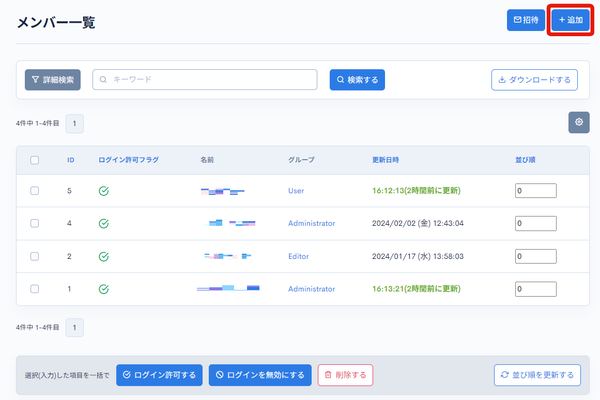
Task: Click the bottom 4件中 1-4件目 count text
Action: [38, 327]
